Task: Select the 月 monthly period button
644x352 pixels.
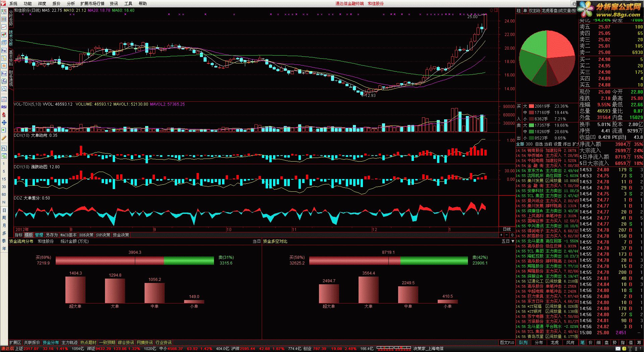Action: (4, 225)
